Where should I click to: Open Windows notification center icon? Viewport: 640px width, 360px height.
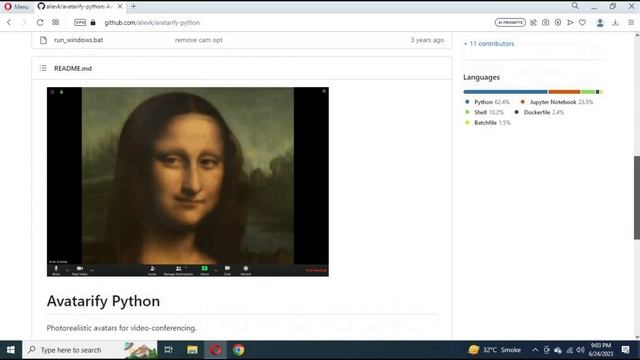click(x=626, y=350)
